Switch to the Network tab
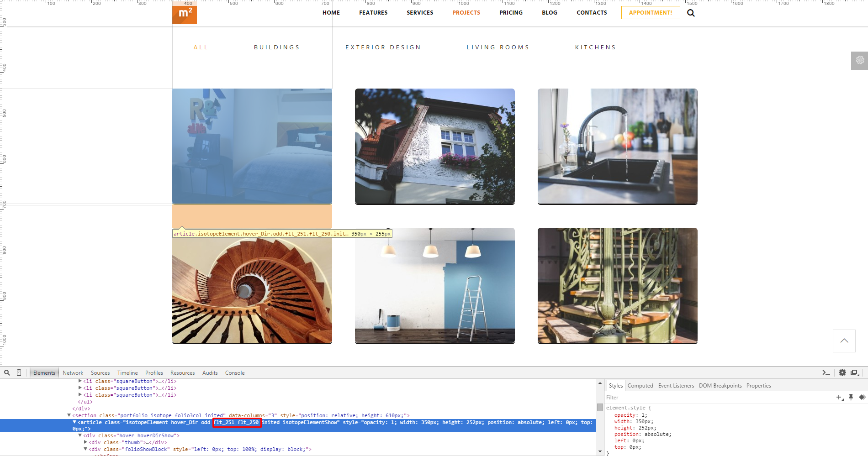Image resolution: width=868 pixels, height=456 pixels. tap(73, 373)
